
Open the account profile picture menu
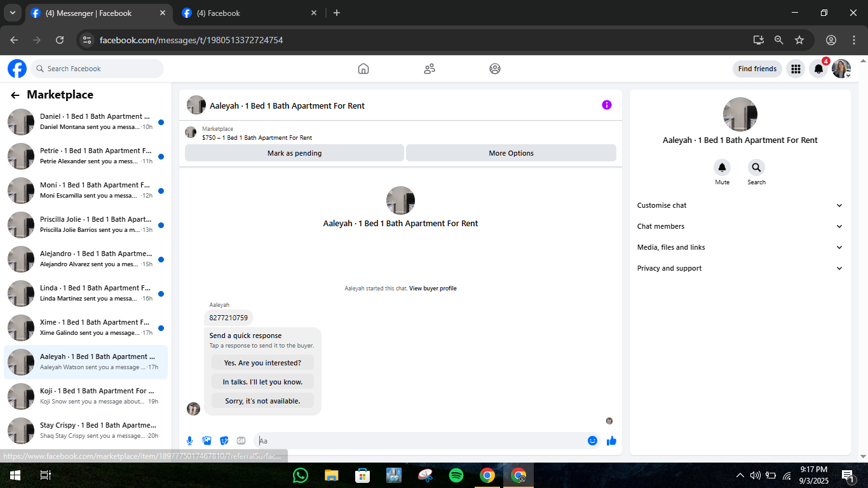pyautogui.click(x=841, y=69)
